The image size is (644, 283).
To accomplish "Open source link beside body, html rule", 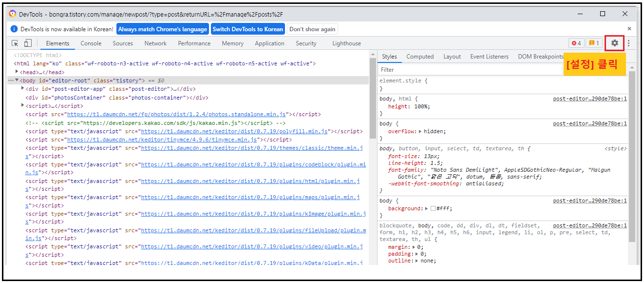I will (x=590, y=99).
